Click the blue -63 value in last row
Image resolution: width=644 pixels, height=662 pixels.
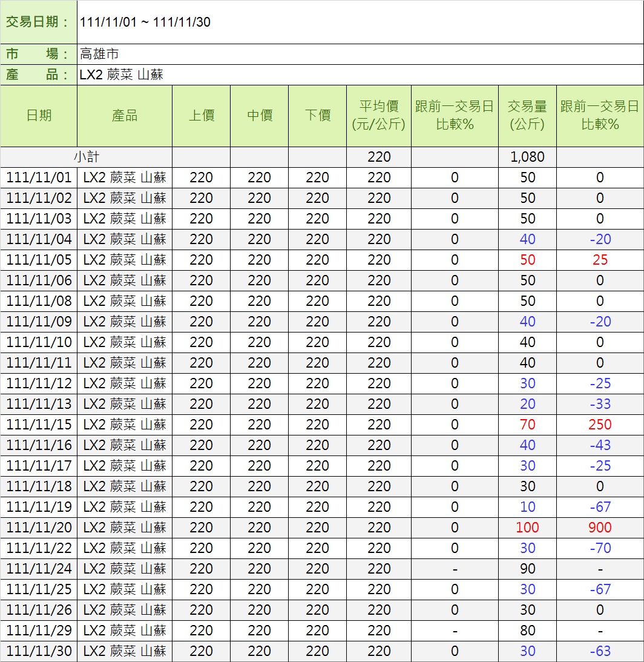[600, 651]
